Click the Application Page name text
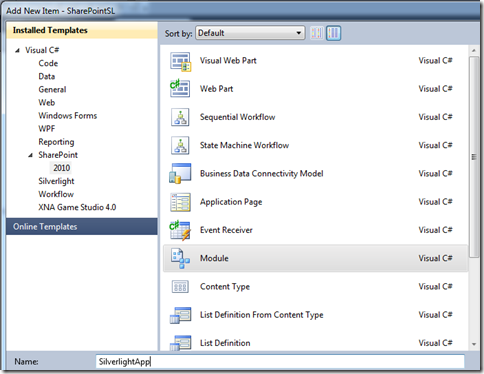Image resolution: width=484 pixels, height=374 pixels. click(x=231, y=202)
